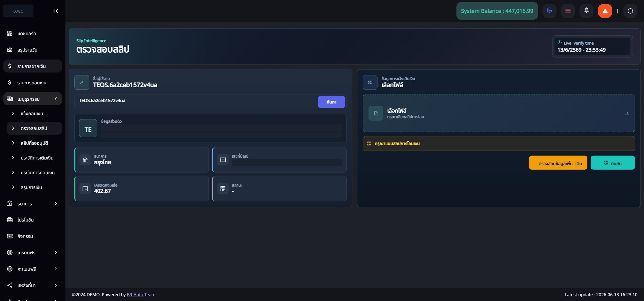Screen dimensions: 644x301
Task: Click the upload arrow icon in file box
Action: tap(627, 113)
